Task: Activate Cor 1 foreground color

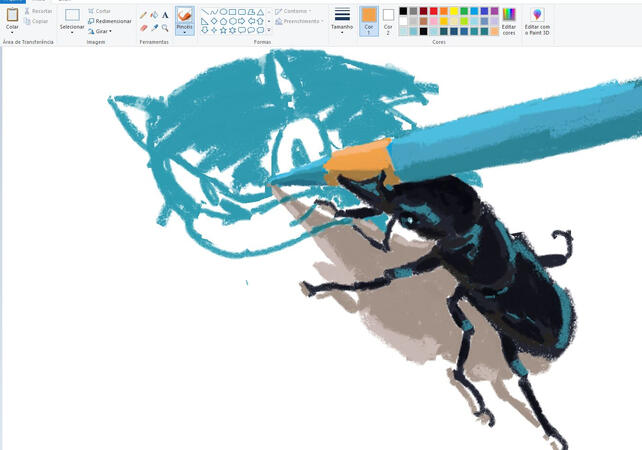Action: (x=369, y=19)
